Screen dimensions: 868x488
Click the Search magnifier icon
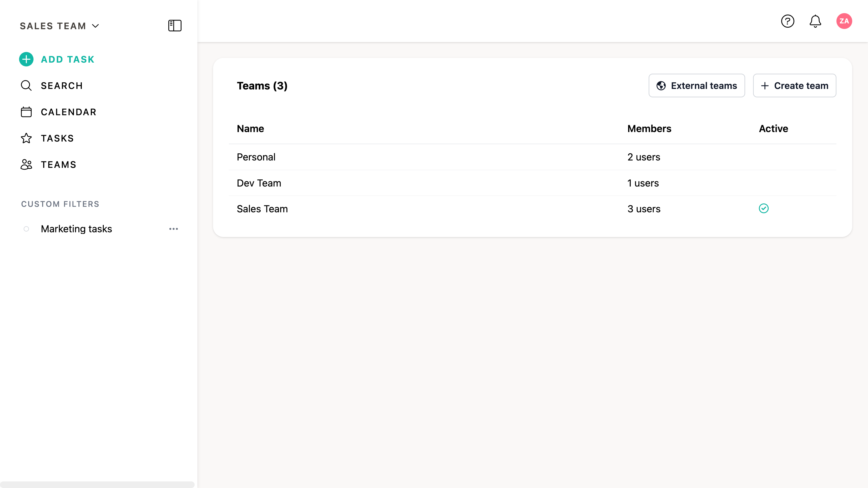(x=26, y=85)
